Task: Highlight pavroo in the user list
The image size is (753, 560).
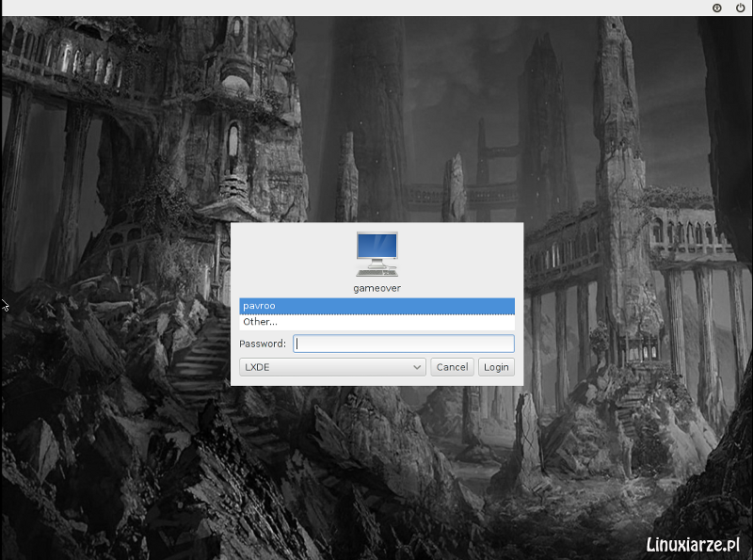Action: [376, 306]
